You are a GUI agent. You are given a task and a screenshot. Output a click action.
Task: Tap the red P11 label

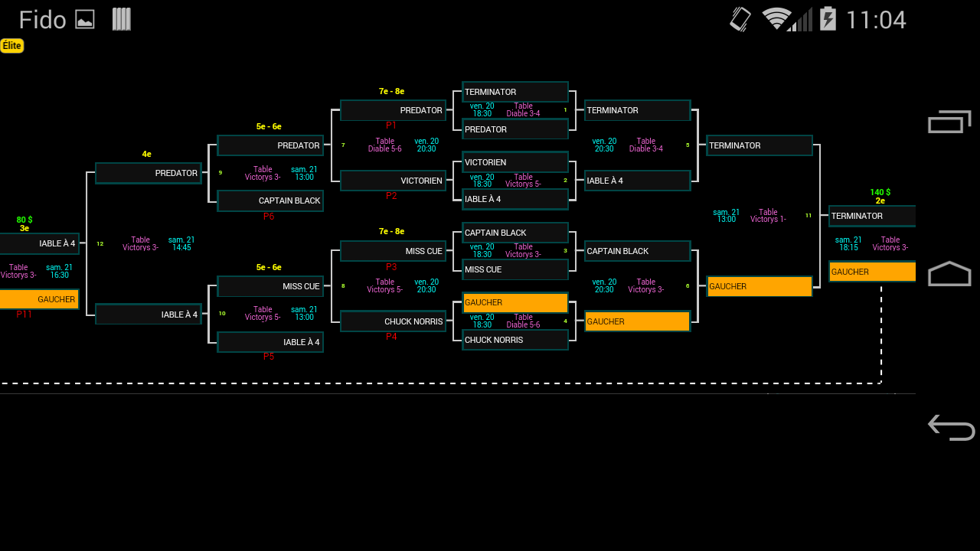pyautogui.click(x=24, y=315)
